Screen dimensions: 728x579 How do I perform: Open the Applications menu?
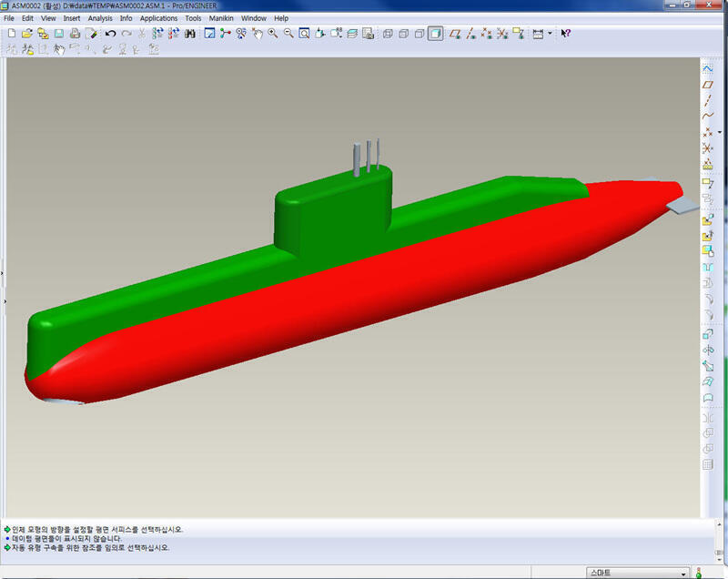(x=158, y=18)
